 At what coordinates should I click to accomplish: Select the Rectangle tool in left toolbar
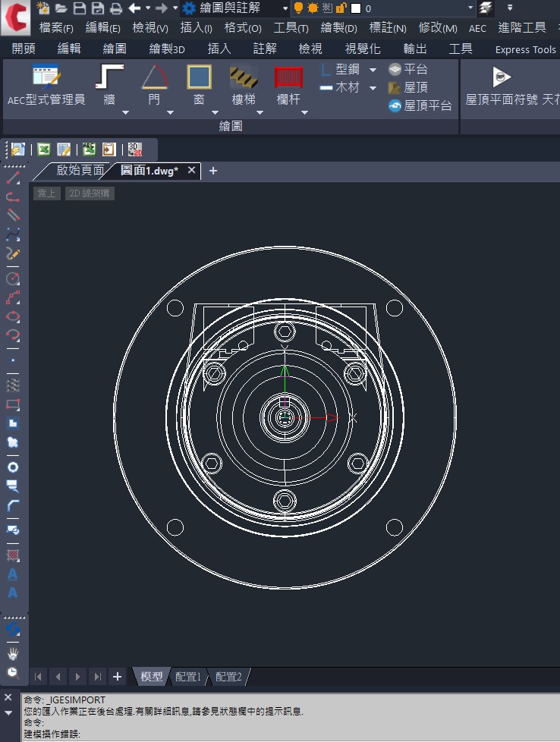click(13, 405)
